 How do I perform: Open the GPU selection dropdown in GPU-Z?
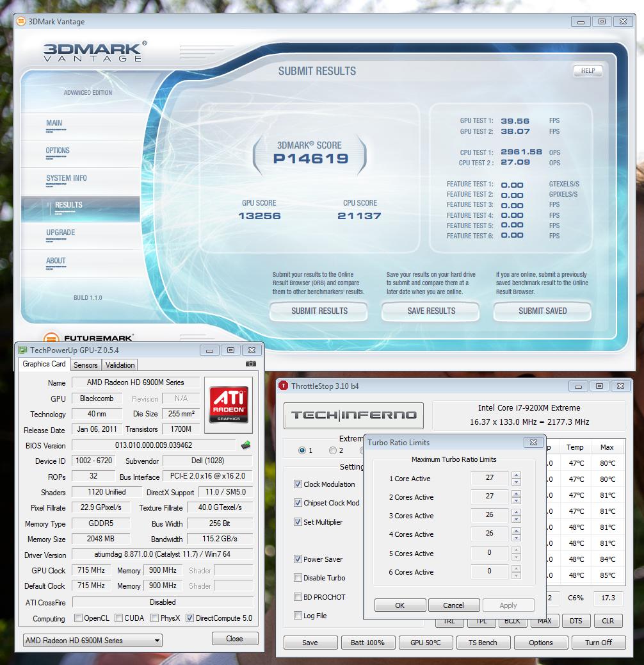92,641
